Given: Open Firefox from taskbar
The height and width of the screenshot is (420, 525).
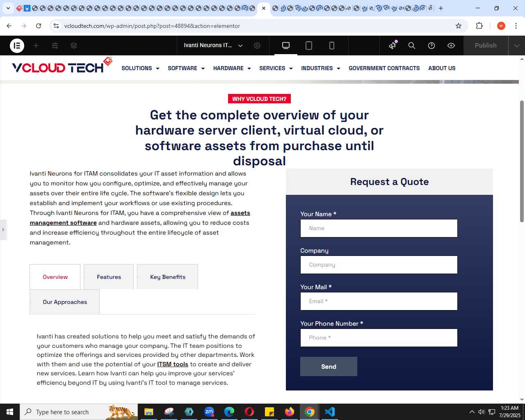Looking at the screenshot, I should tap(290, 412).
